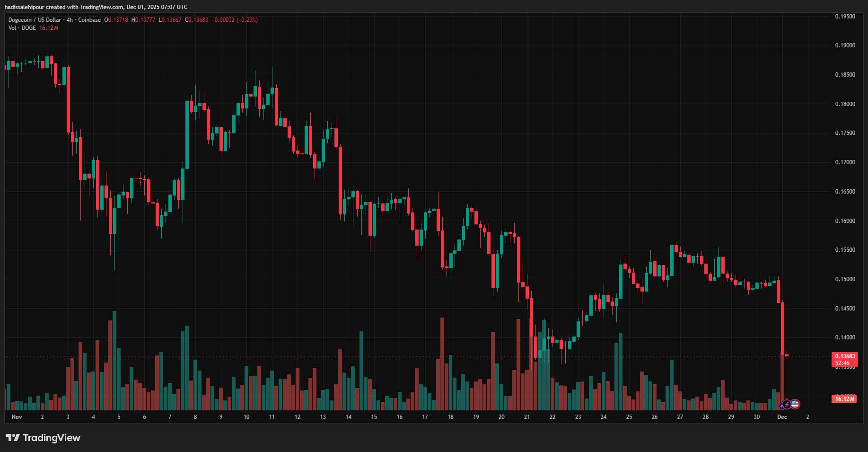868x452 pixels.
Task: Click the purple lightning bolt event icon
Action: tap(786, 405)
